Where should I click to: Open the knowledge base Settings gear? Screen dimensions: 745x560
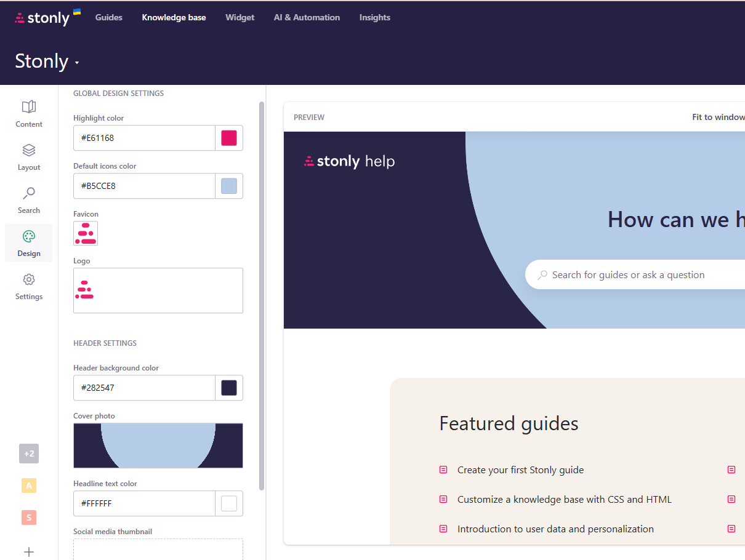tap(28, 285)
